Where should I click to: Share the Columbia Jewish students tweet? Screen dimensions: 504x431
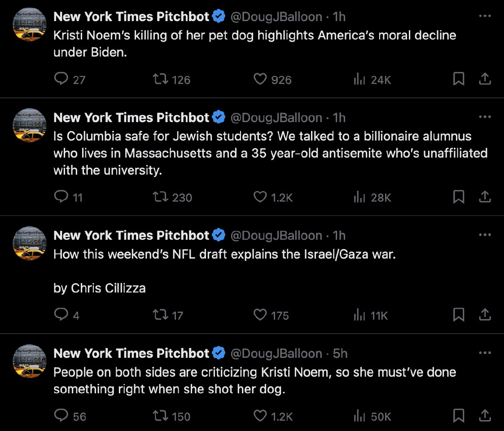point(485,197)
